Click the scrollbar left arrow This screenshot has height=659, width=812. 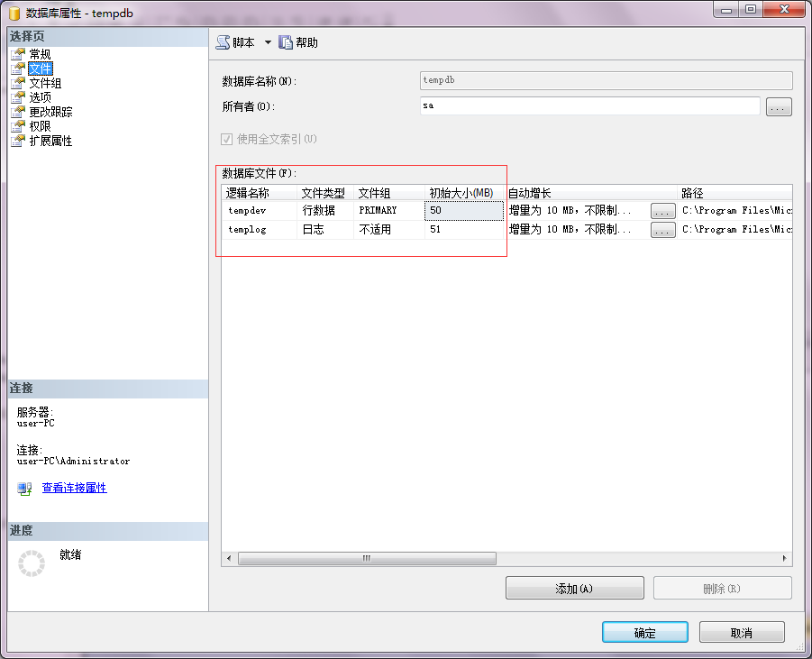tap(230, 559)
